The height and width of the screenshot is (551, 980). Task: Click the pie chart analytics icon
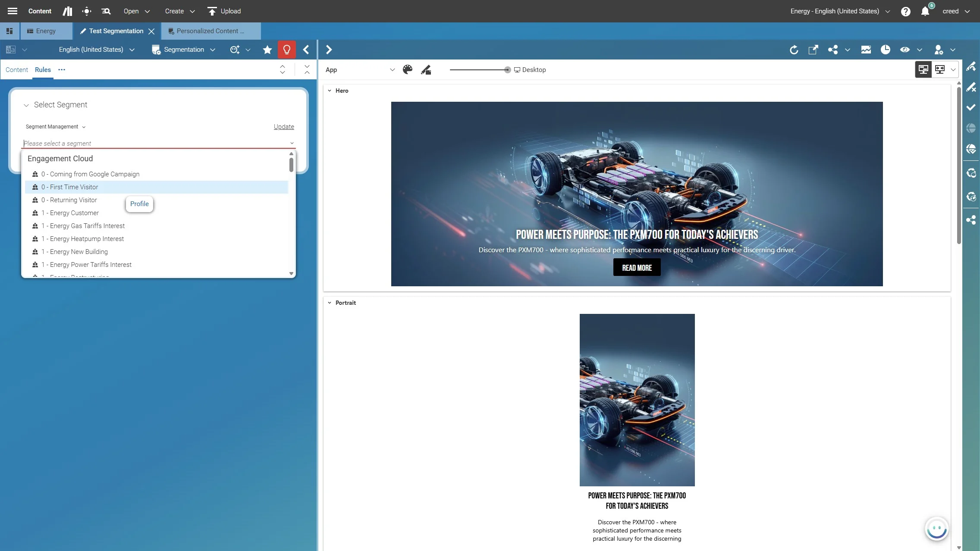point(885,50)
